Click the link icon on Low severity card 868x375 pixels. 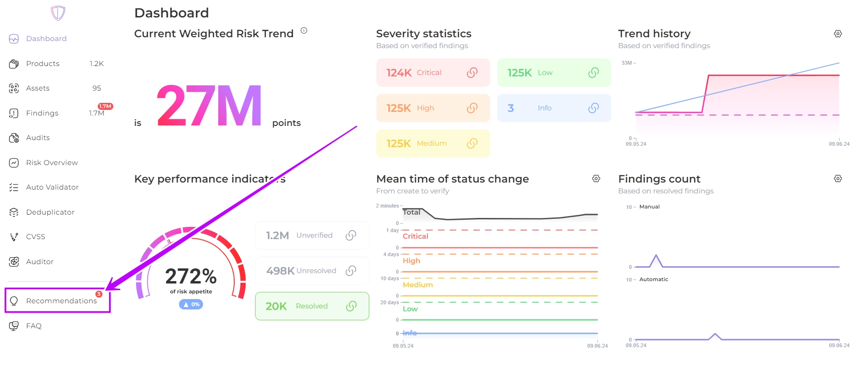point(594,73)
